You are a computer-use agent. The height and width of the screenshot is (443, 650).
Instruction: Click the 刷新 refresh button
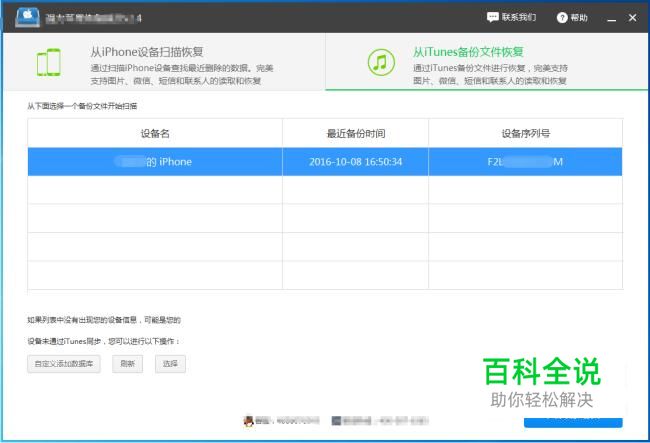[128, 364]
